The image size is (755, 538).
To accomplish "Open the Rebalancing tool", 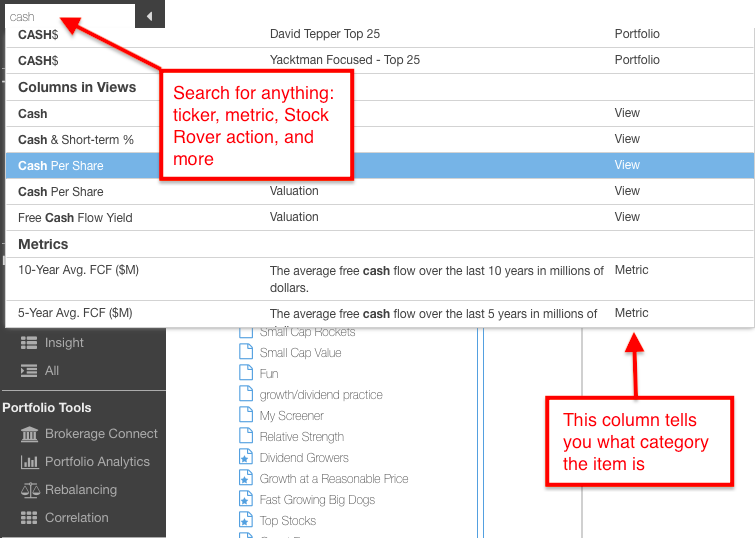I will pyautogui.click(x=81, y=490).
